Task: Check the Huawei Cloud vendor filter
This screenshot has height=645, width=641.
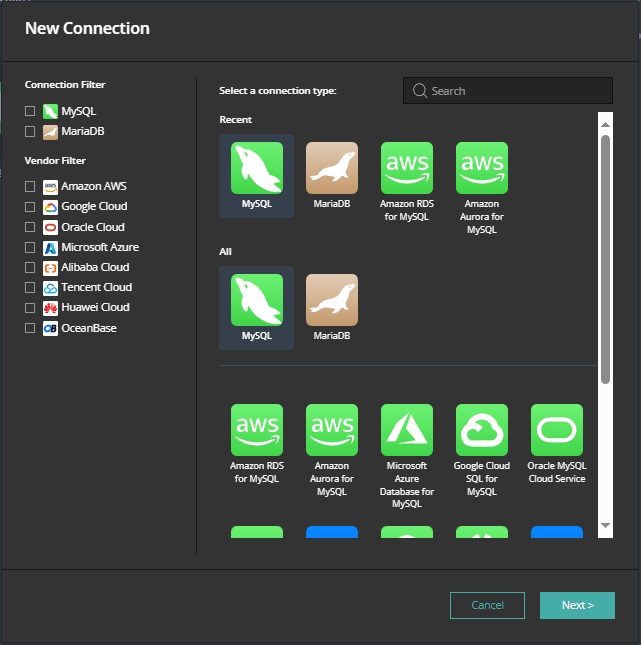Action: pyautogui.click(x=30, y=308)
